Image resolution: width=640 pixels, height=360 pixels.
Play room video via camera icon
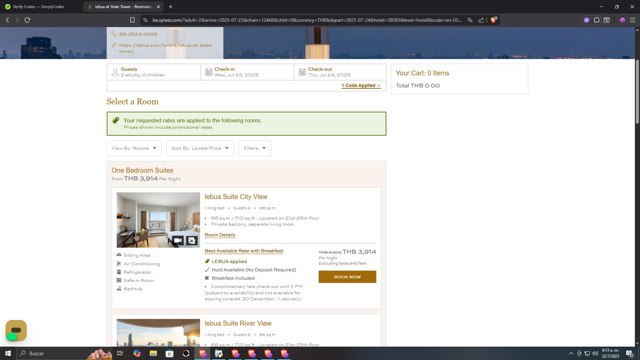178,240
